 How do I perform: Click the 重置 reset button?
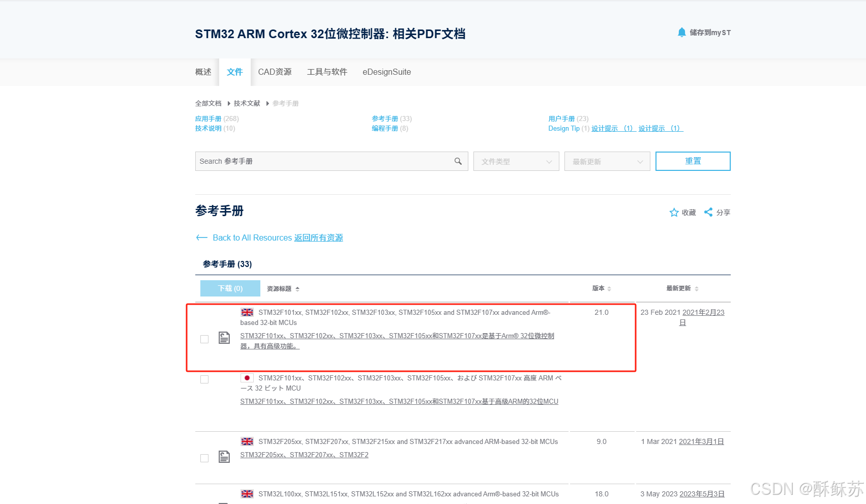pos(693,161)
